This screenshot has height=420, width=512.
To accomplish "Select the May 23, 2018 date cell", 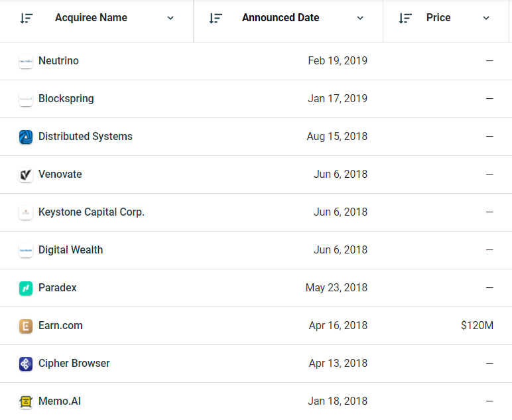I will [x=336, y=288].
